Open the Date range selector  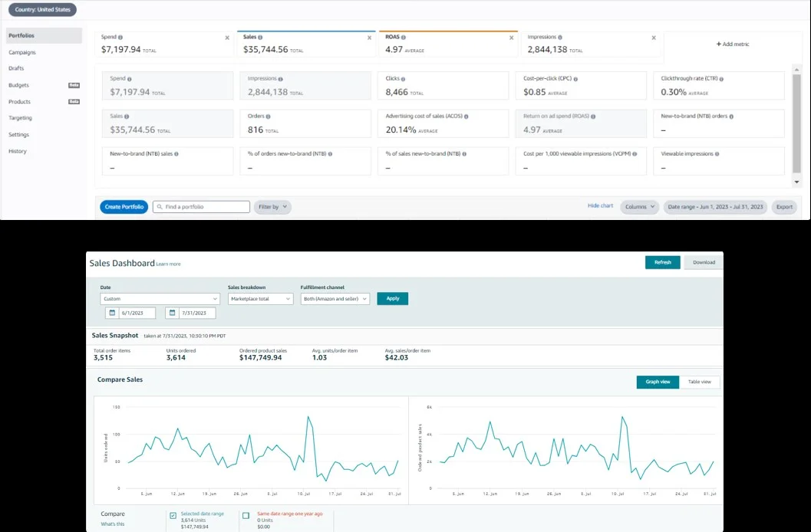coord(715,207)
